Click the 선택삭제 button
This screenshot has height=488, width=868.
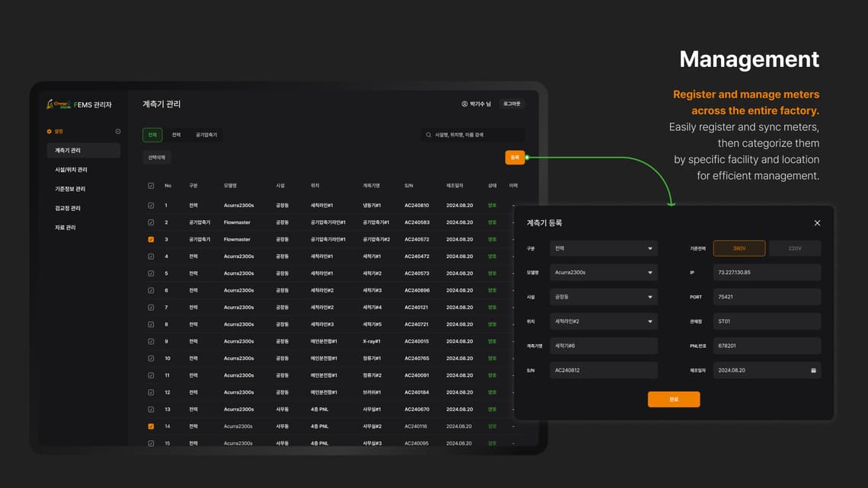click(157, 158)
